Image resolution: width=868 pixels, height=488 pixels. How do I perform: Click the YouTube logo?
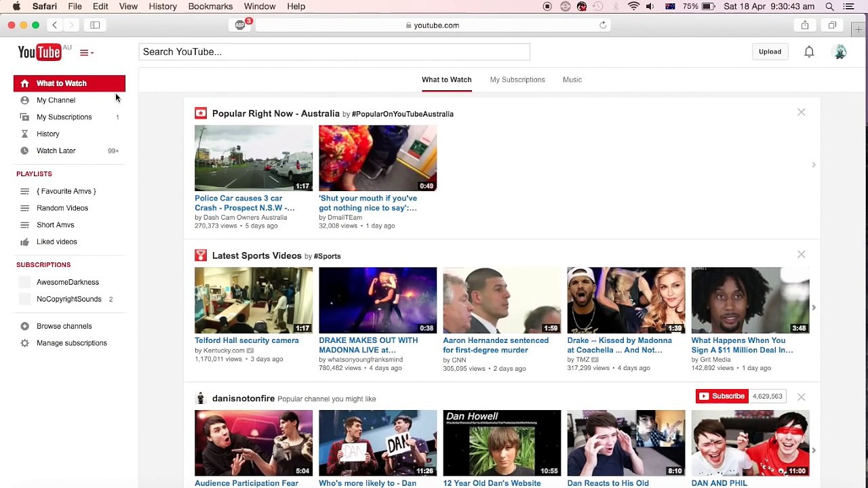click(40, 52)
